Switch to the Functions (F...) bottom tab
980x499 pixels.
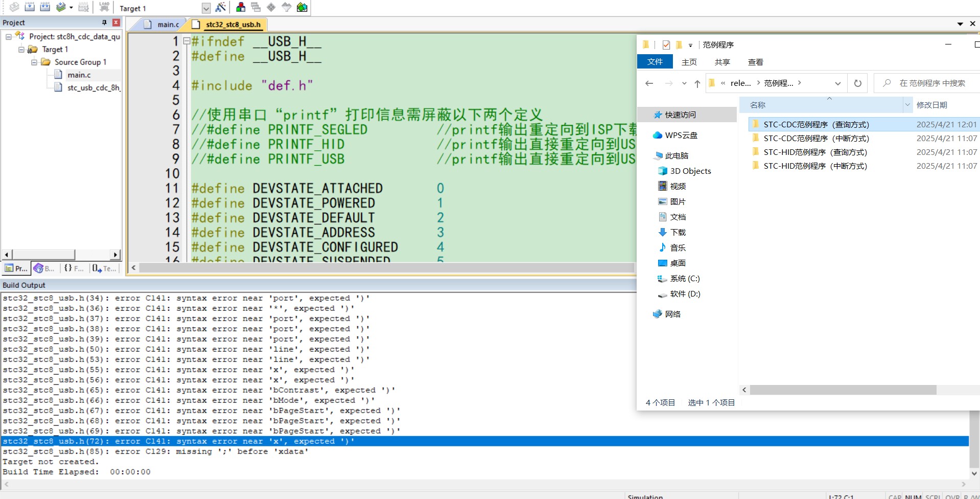point(74,268)
